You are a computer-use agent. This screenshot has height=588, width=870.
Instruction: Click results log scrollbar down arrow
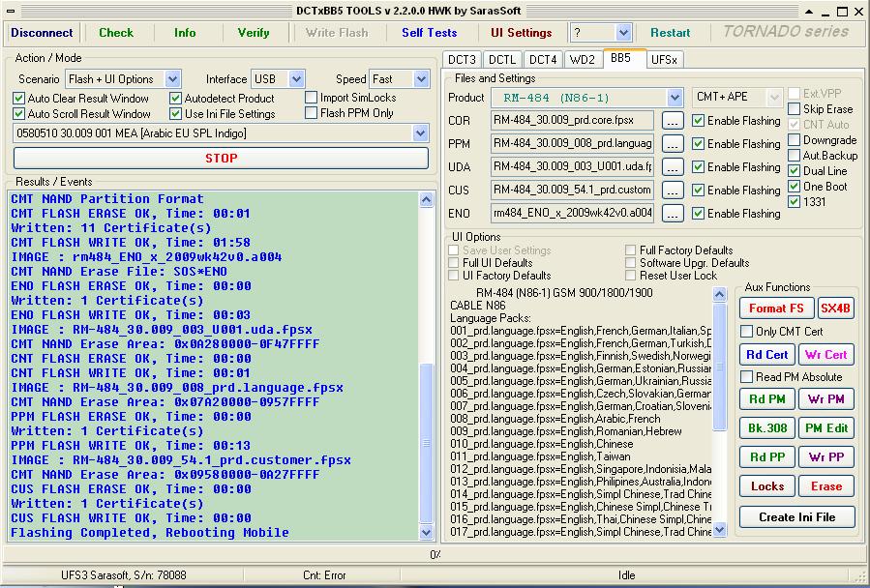coord(426,533)
